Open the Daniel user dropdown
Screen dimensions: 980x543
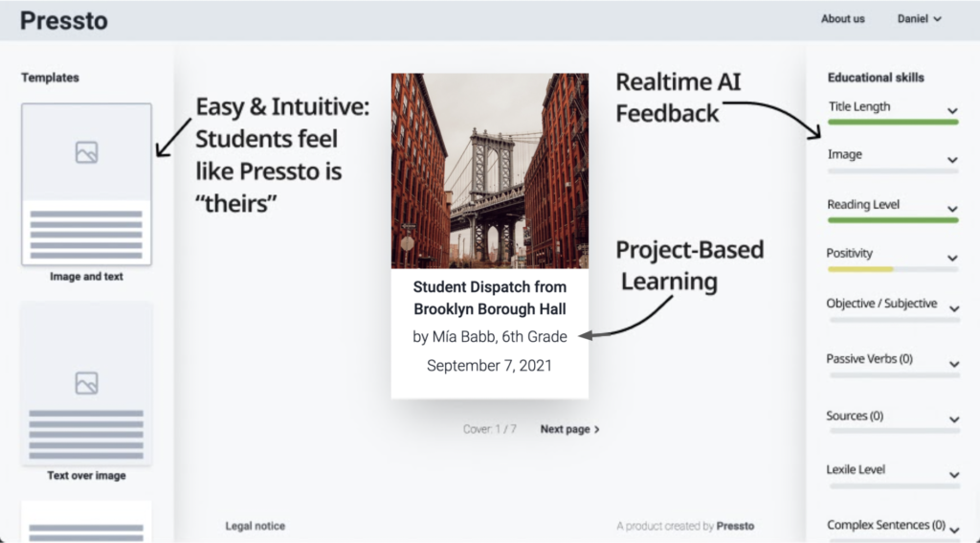click(919, 18)
